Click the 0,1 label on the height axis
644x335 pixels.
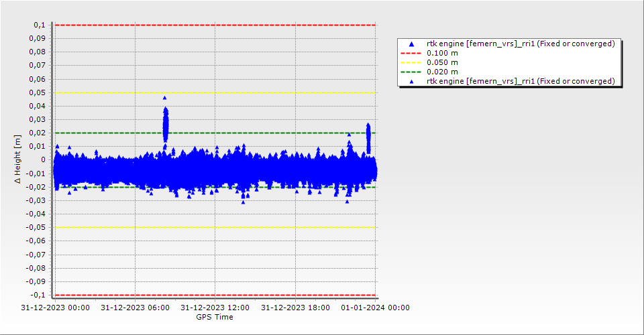click(39, 25)
